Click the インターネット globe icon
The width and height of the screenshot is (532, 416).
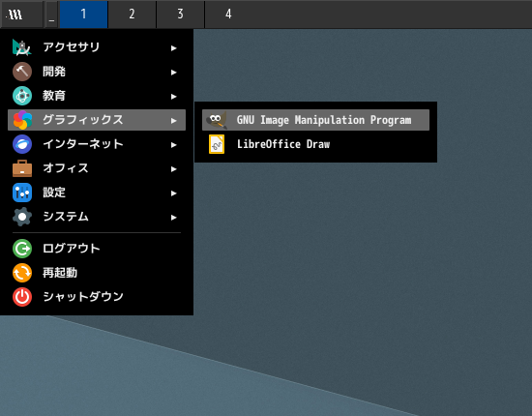tap(22, 144)
